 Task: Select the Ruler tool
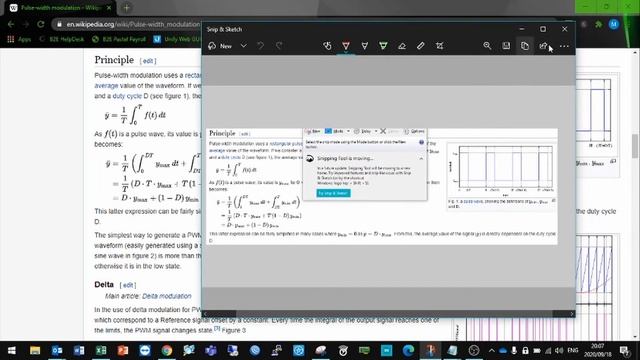(421, 46)
